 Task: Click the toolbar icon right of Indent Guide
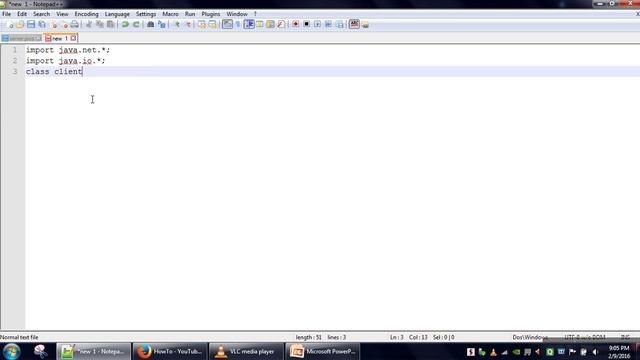260,24
